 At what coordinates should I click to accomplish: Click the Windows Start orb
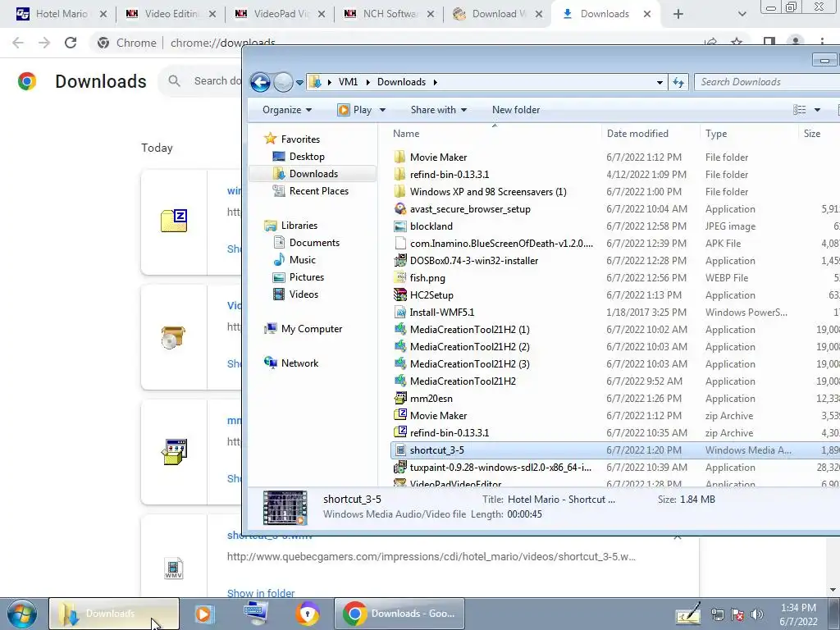click(x=21, y=614)
